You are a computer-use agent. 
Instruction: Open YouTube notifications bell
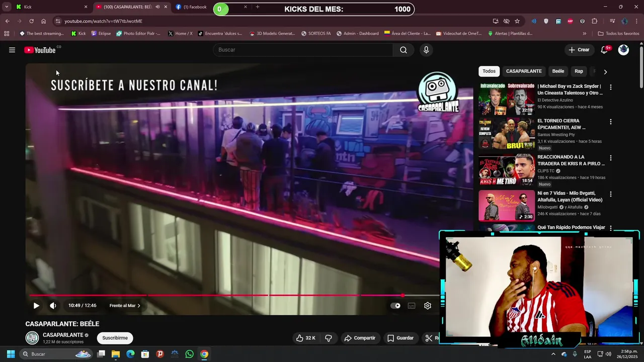[x=605, y=50]
